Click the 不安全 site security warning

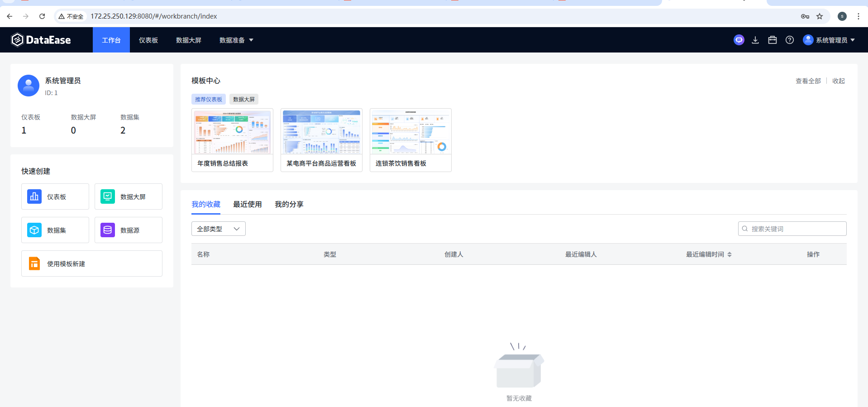point(71,16)
